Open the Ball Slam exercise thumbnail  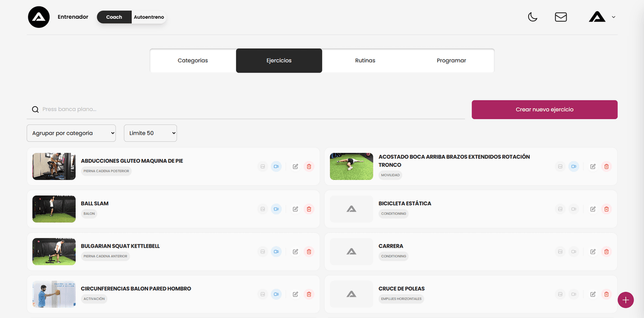pyautogui.click(x=54, y=209)
